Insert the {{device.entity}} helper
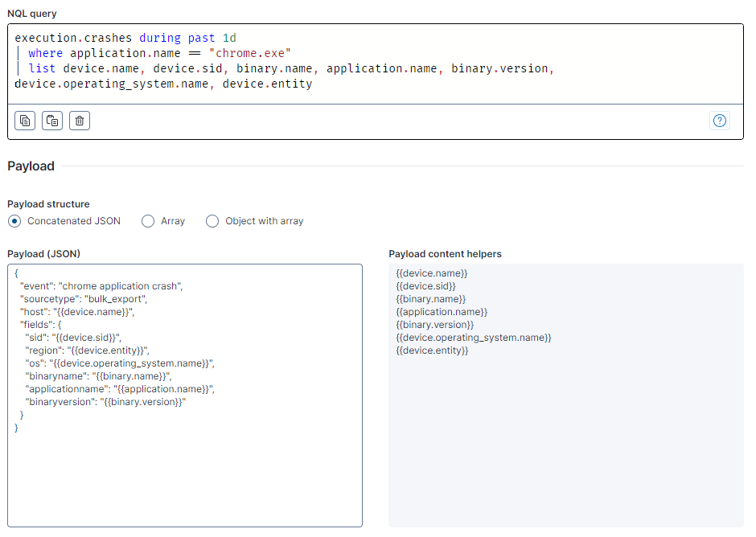The image size is (756, 537). [432, 350]
